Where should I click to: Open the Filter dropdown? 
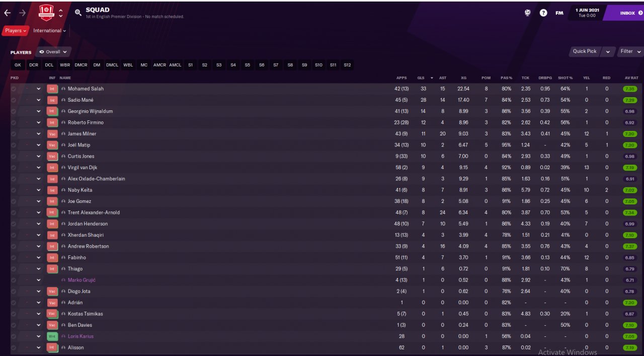[630, 51]
